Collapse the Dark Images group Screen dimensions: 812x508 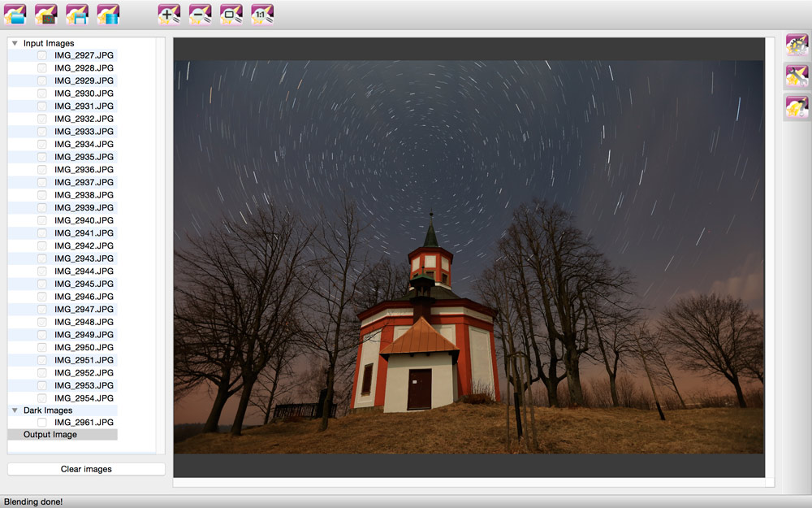coord(15,410)
